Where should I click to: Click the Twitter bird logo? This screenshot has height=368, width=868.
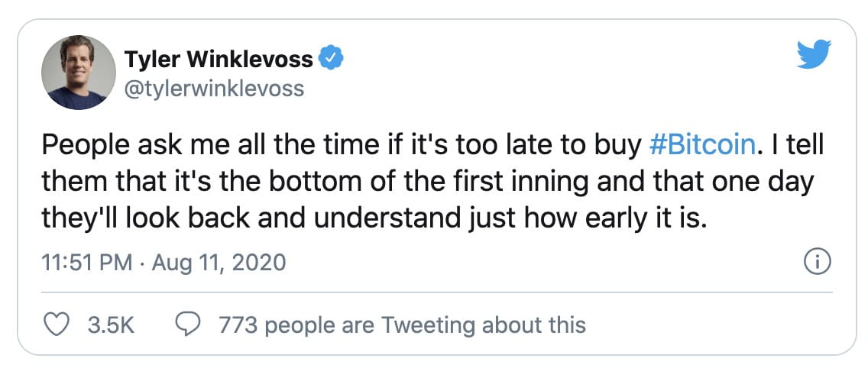tap(813, 54)
